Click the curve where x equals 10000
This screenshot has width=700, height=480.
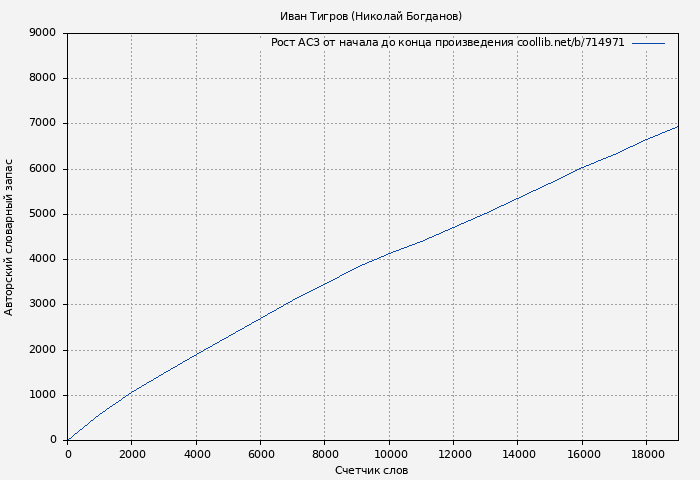(389, 253)
